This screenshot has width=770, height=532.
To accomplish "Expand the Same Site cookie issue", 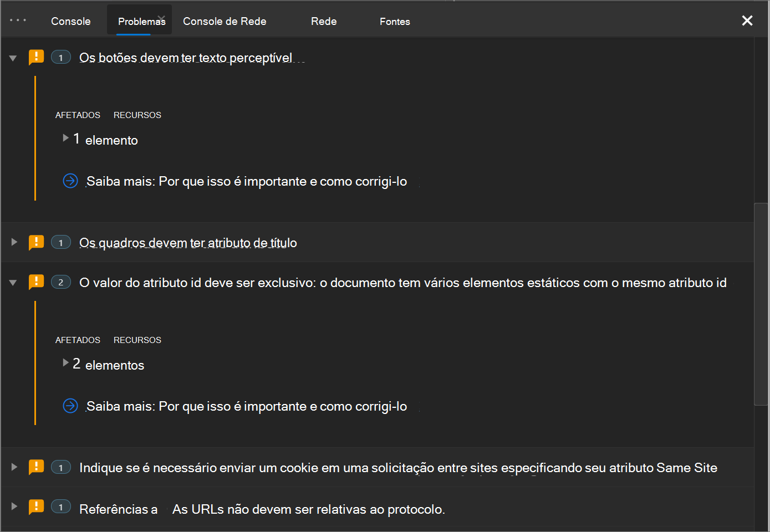I will [14, 467].
